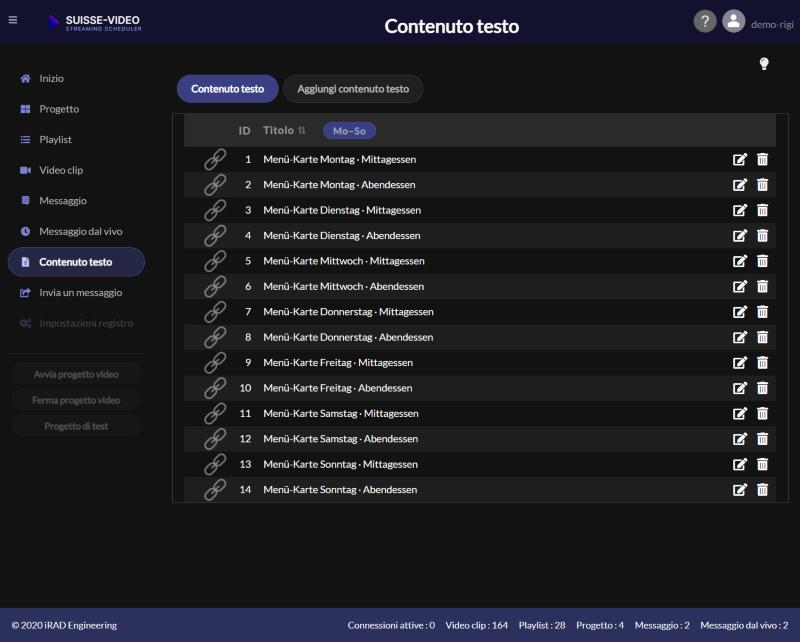Click Connessioni attive : 0 status
Viewport: 800px width, 642px height.
391,625
